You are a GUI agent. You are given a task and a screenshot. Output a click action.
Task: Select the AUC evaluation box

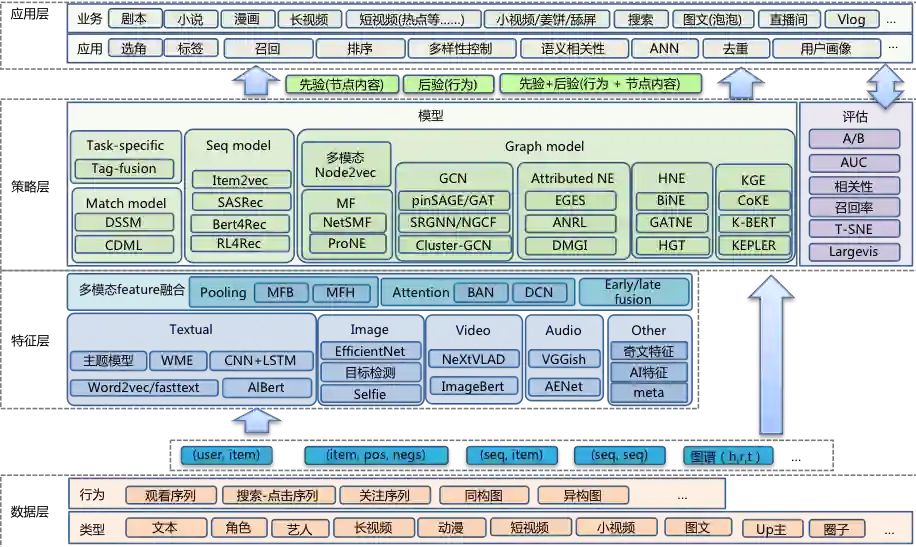853,162
